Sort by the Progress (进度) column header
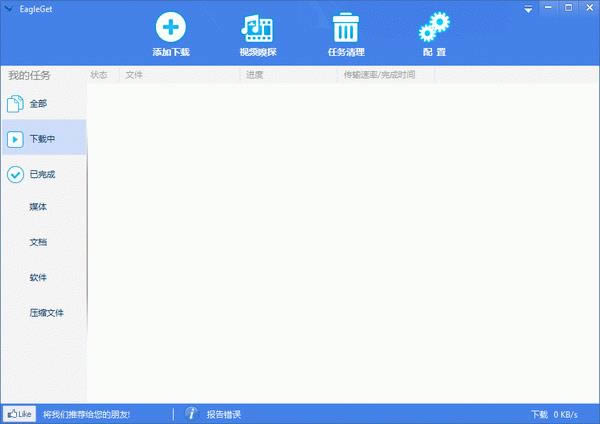The image size is (600, 424). [254, 75]
